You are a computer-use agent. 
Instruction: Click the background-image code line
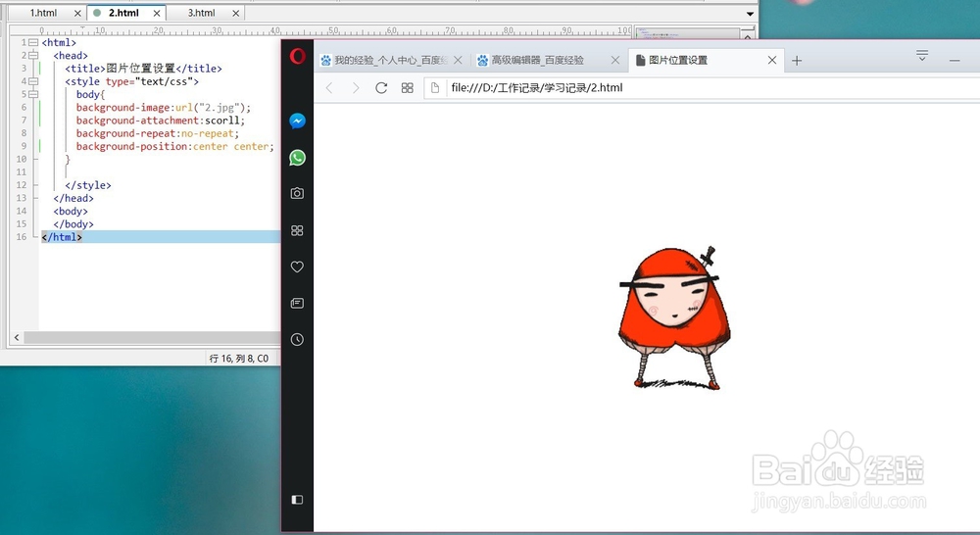(x=163, y=108)
